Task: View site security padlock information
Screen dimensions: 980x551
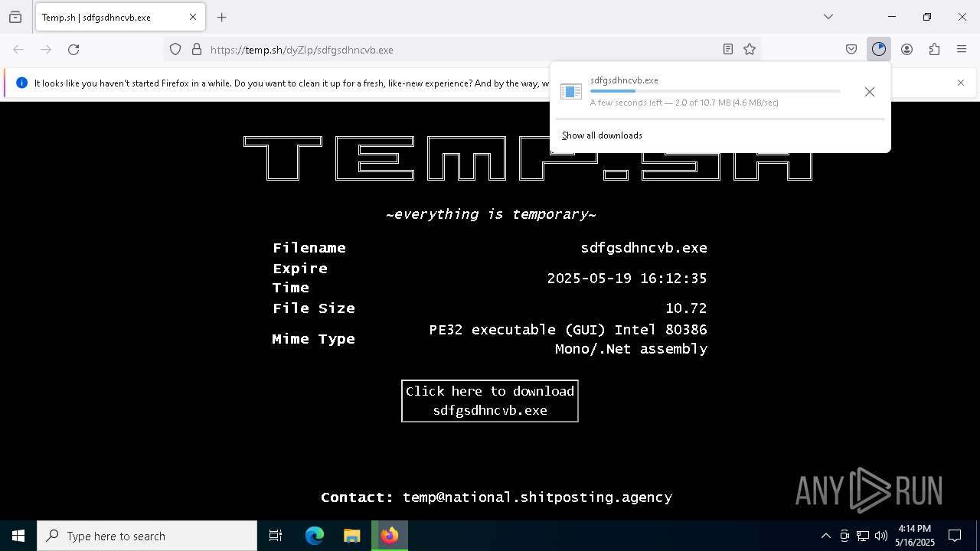Action: click(x=197, y=50)
